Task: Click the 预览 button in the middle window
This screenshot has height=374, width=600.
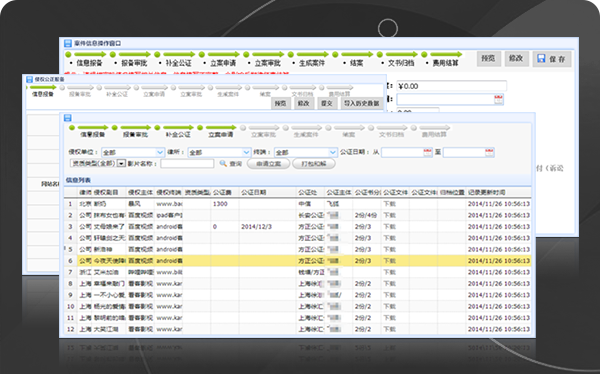Action: pos(280,103)
